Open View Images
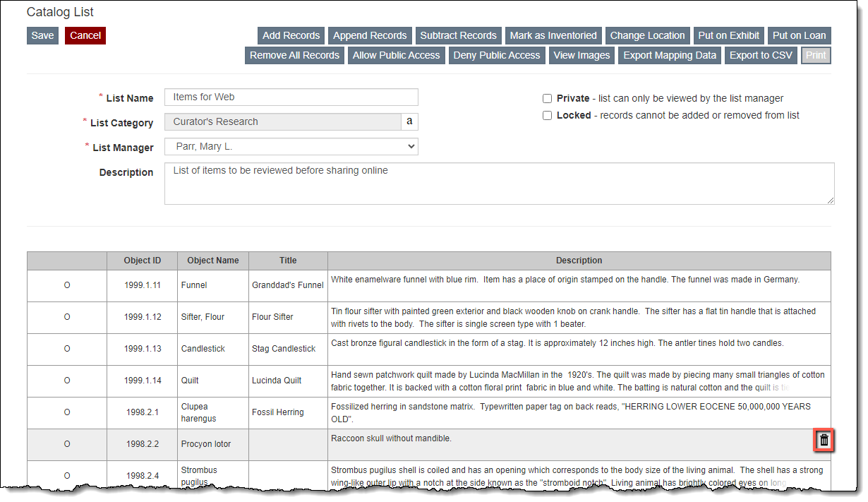The height and width of the screenshot is (502, 868). (x=581, y=55)
